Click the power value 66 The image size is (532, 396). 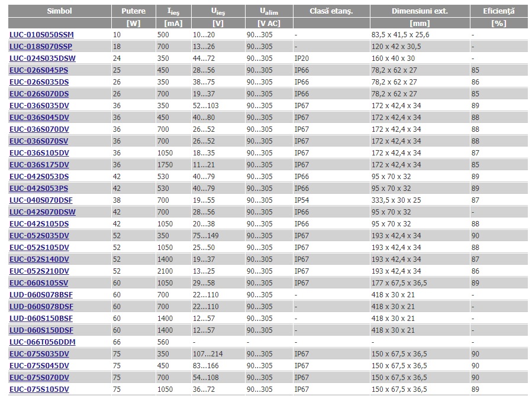pyautogui.click(x=117, y=342)
